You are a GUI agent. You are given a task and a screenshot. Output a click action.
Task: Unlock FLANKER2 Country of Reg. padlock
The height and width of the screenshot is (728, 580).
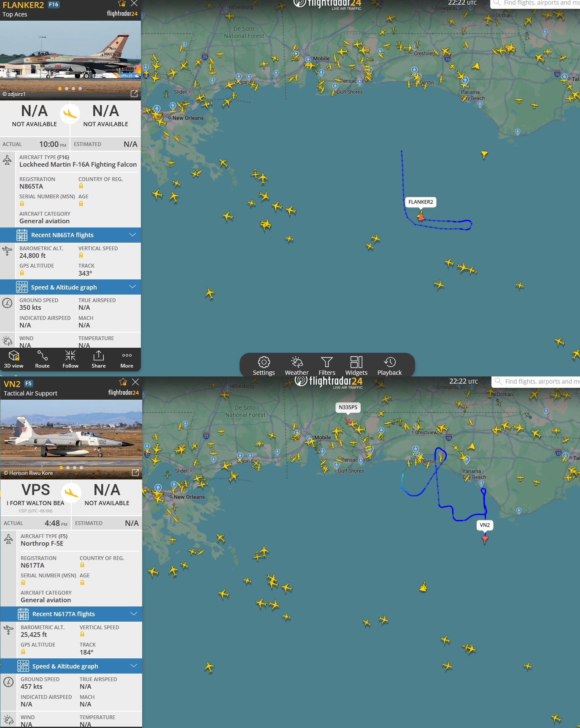(x=81, y=186)
